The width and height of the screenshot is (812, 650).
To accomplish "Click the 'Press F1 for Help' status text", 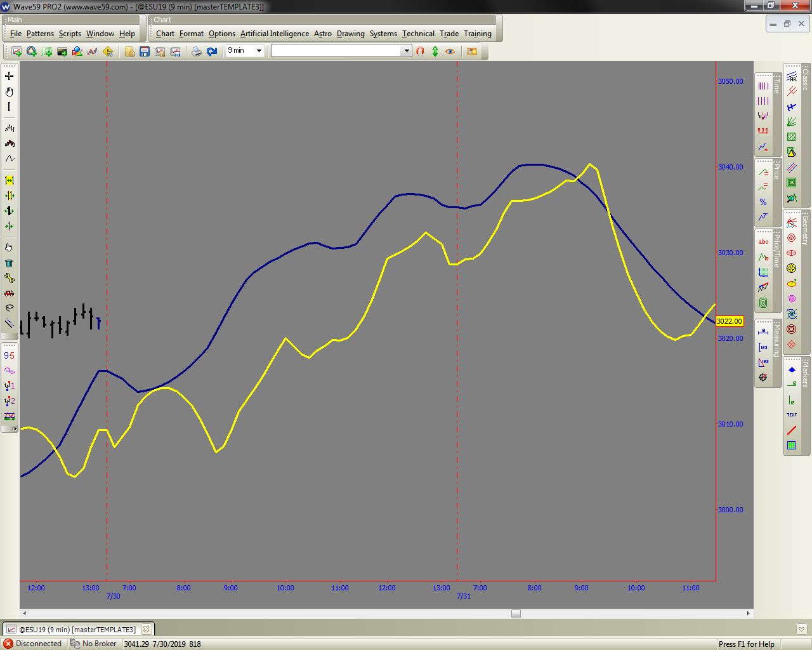I will click(747, 644).
